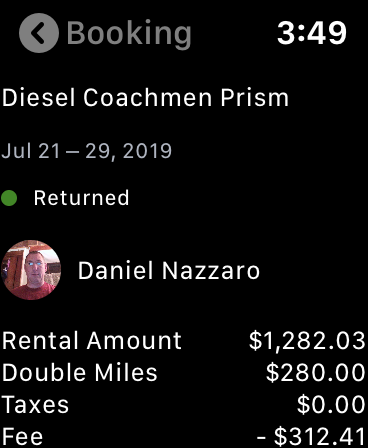Tap the back chevron icon
The height and width of the screenshot is (448, 368).
(39, 33)
